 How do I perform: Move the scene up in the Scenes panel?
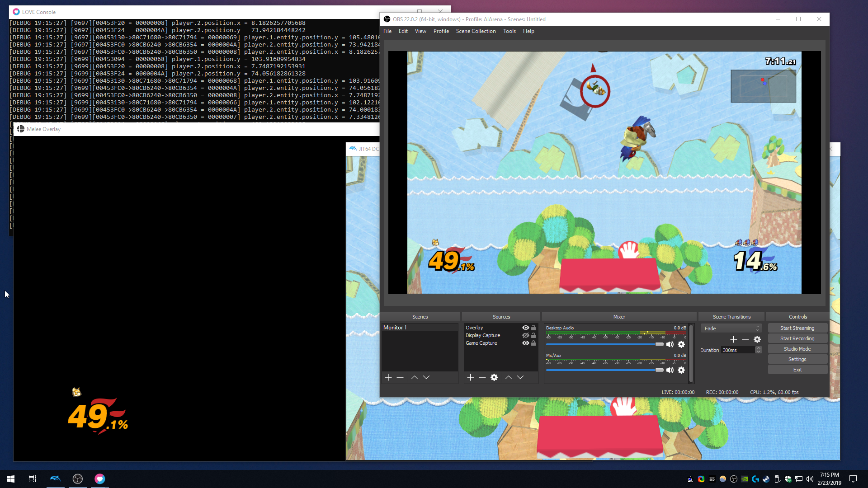pos(415,377)
